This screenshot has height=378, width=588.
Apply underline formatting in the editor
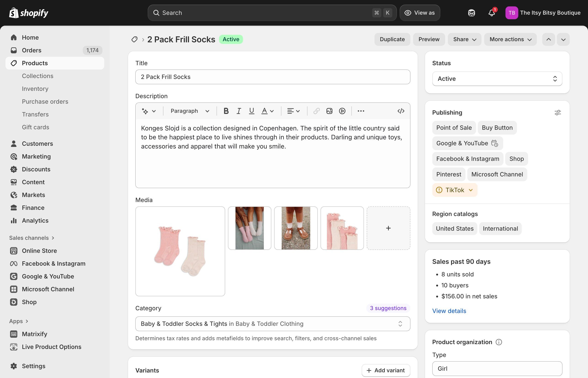coord(251,111)
